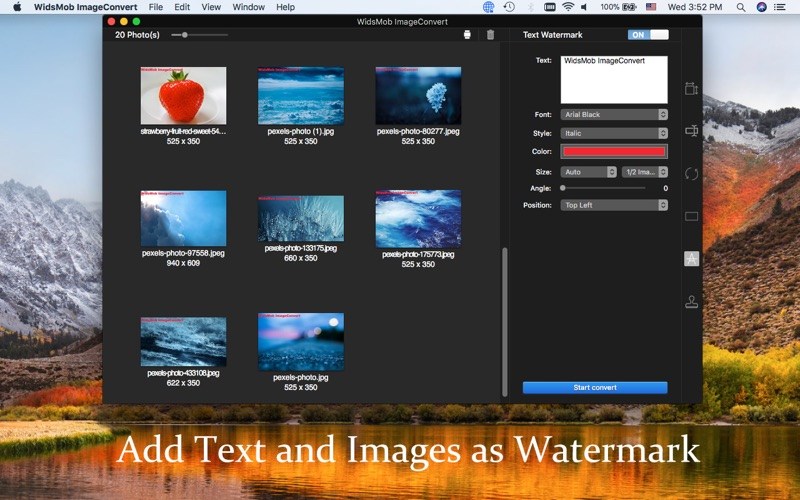Click the red watermark Color swatch
Screen dimensions: 800x500
click(613, 152)
